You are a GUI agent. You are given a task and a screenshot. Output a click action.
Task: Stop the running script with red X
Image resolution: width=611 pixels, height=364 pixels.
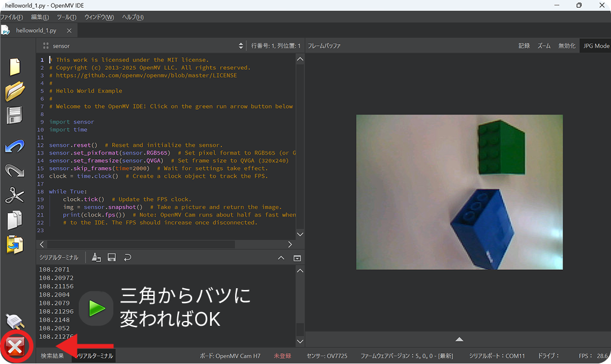click(x=15, y=347)
